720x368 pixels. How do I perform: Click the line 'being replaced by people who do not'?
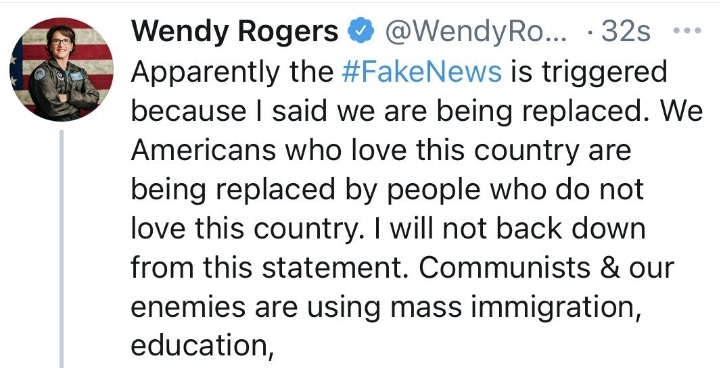[x=387, y=190]
